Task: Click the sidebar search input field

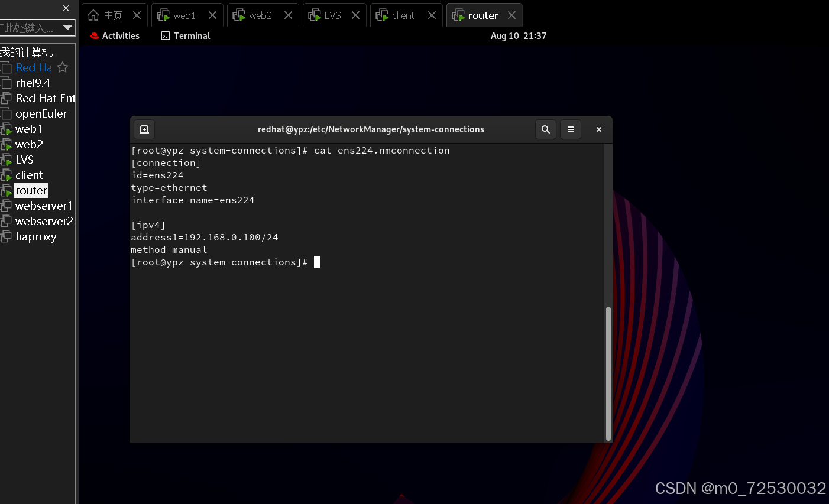Action: pos(30,28)
